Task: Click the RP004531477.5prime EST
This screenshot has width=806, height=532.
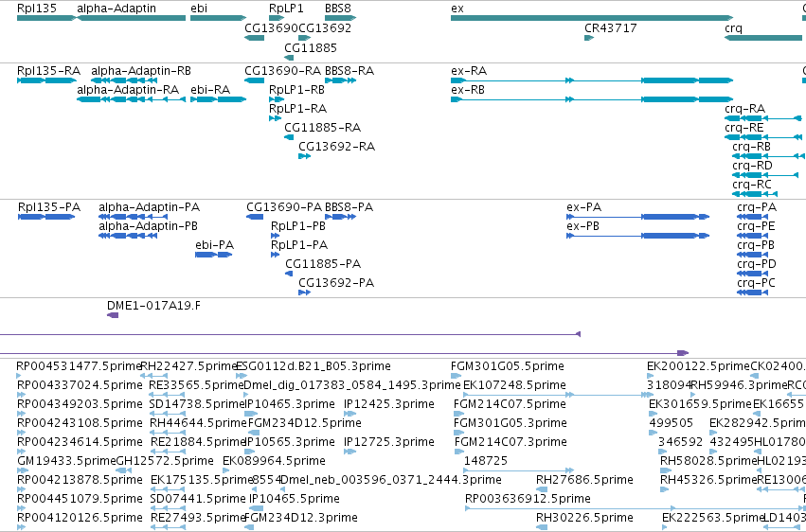Action: [19, 377]
